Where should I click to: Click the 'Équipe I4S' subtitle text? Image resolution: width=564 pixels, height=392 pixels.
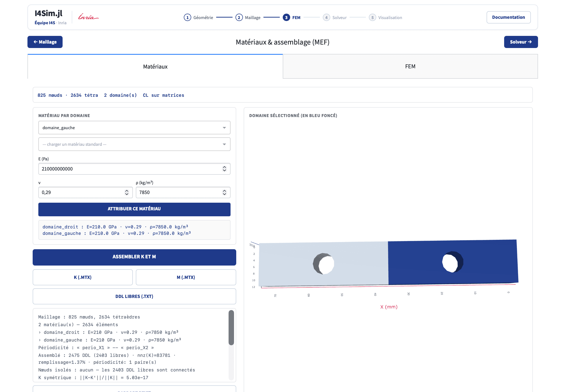click(x=45, y=23)
